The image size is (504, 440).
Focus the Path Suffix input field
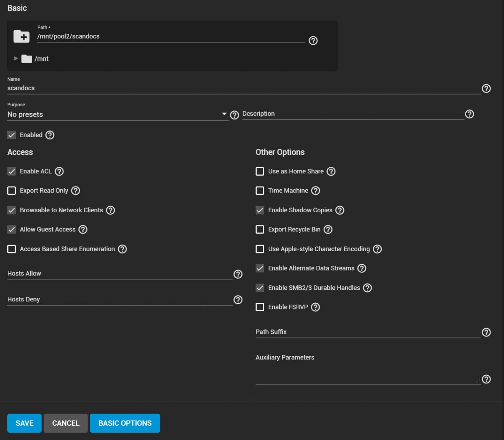[368, 332]
